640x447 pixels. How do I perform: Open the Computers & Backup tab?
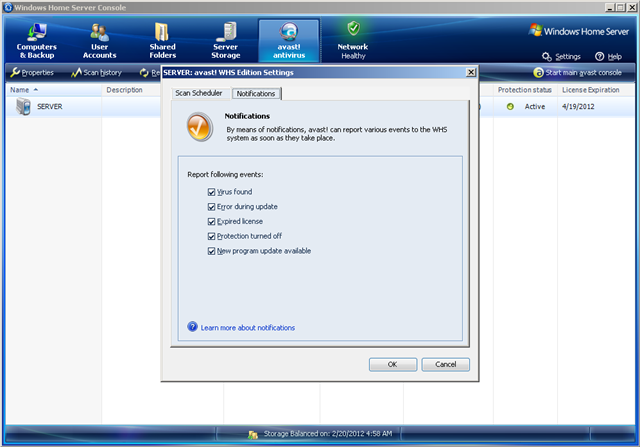(37, 41)
